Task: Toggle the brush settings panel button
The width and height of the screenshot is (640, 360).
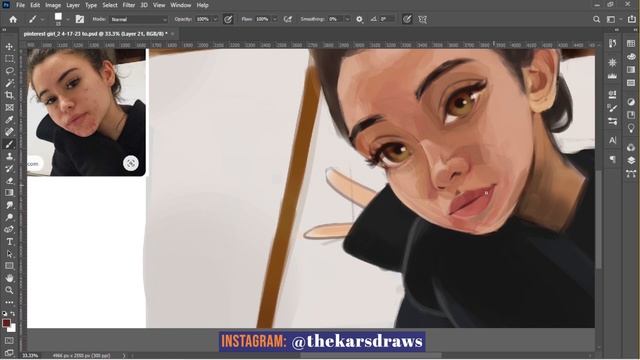Action: [x=80, y=19]
